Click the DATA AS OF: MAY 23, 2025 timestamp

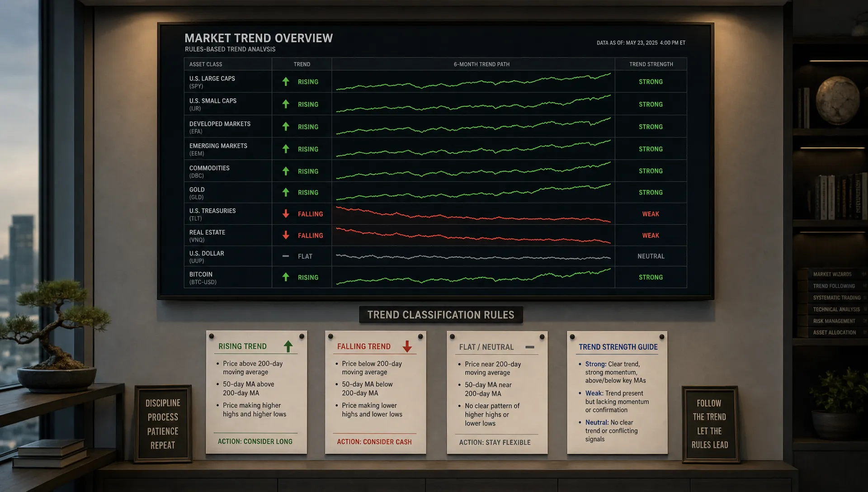click(641, 43)
